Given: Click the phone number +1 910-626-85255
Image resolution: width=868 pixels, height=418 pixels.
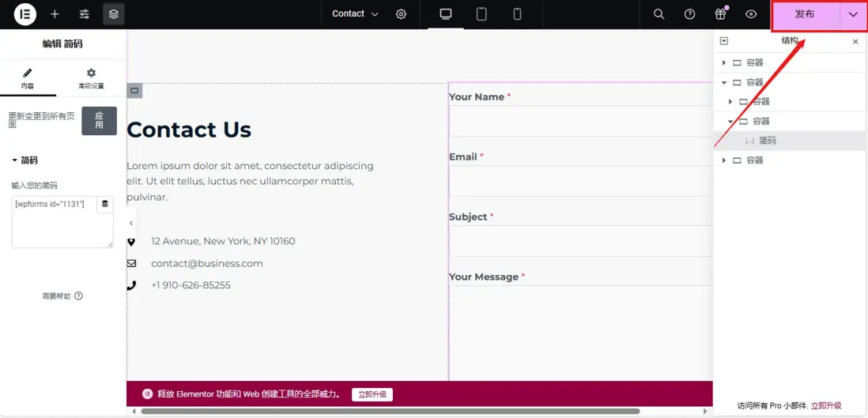Looking at the screenshot, I should 191,286.
